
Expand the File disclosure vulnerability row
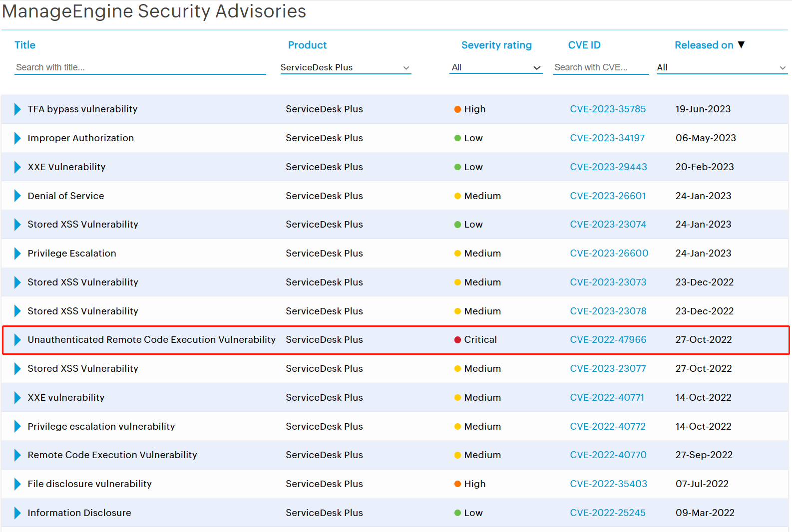pyautogui.click(x=17, y=484)
